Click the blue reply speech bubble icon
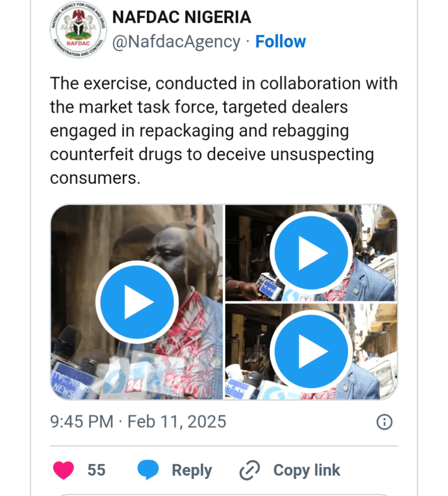The width and height of the screenshot is (448, 496). click(x=148, y=470)
